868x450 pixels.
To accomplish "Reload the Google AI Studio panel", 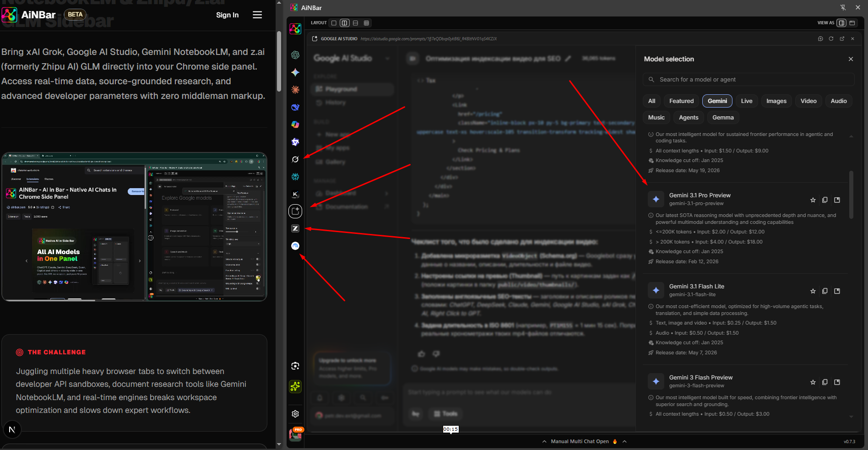I will coord(831,38).
